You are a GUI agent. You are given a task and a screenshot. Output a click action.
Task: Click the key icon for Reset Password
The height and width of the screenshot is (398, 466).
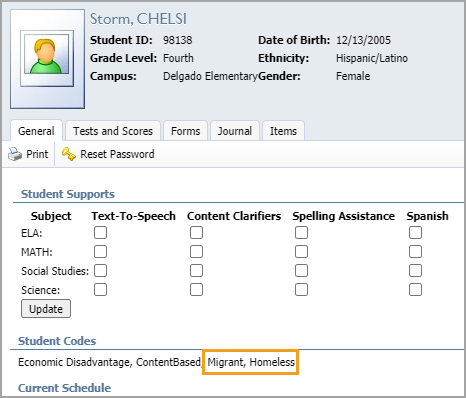(x=69, y=154)
